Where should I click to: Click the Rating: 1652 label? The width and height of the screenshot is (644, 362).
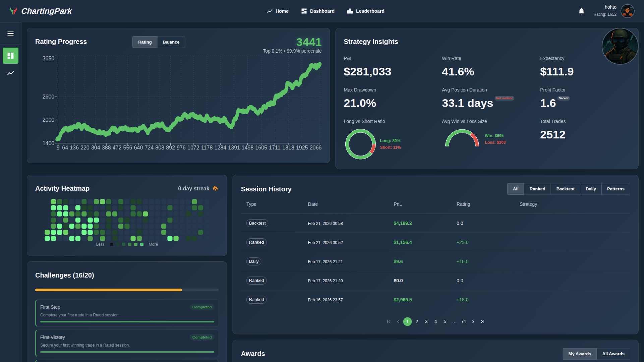(x=605, y=14)
